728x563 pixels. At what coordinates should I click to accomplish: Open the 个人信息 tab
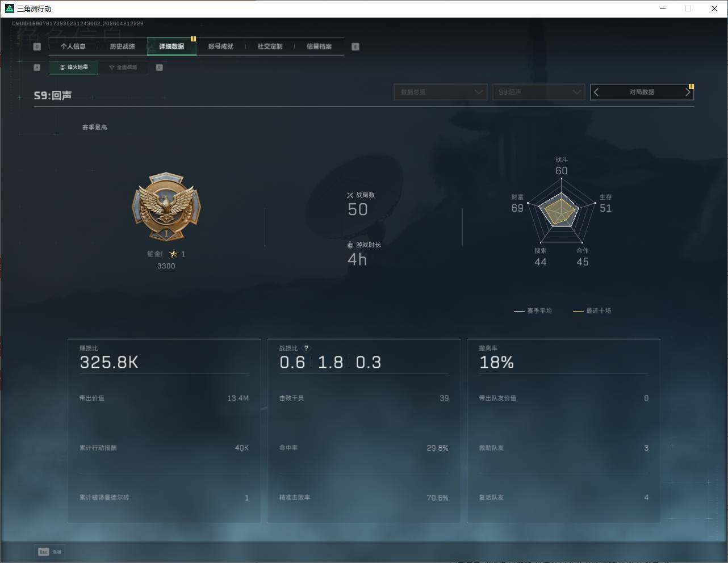tap(73, 47)
